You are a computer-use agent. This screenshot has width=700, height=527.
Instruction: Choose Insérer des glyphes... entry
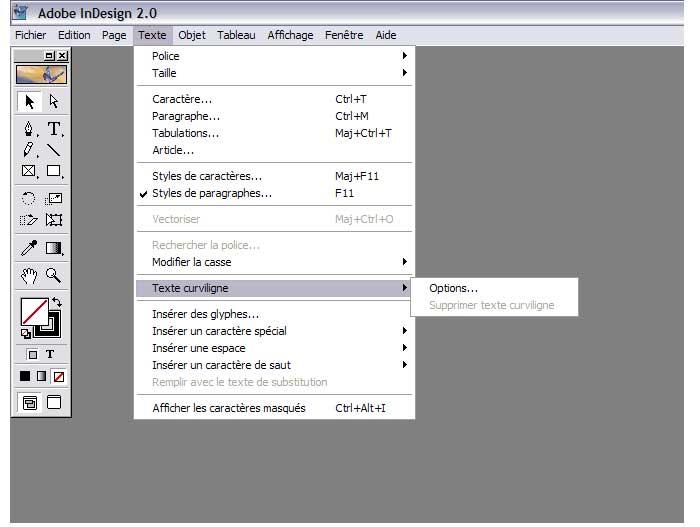pyautogui.click(x=274, y=314)
